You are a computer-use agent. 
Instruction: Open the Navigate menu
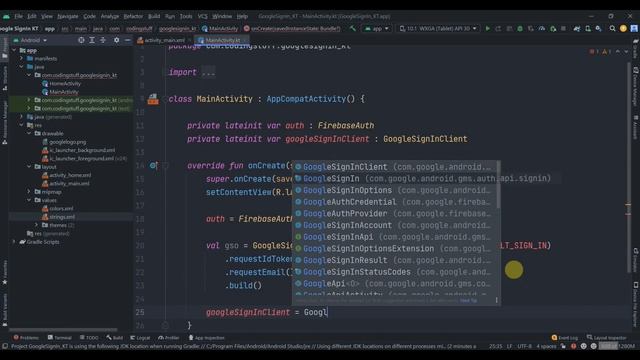(x=67, y=16)
